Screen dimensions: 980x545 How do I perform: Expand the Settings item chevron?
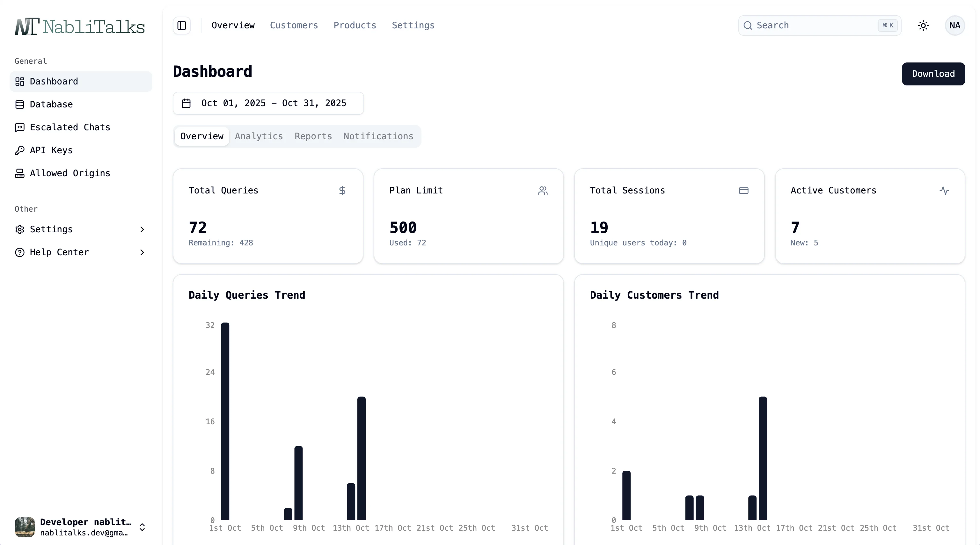[x=142, y=229]
